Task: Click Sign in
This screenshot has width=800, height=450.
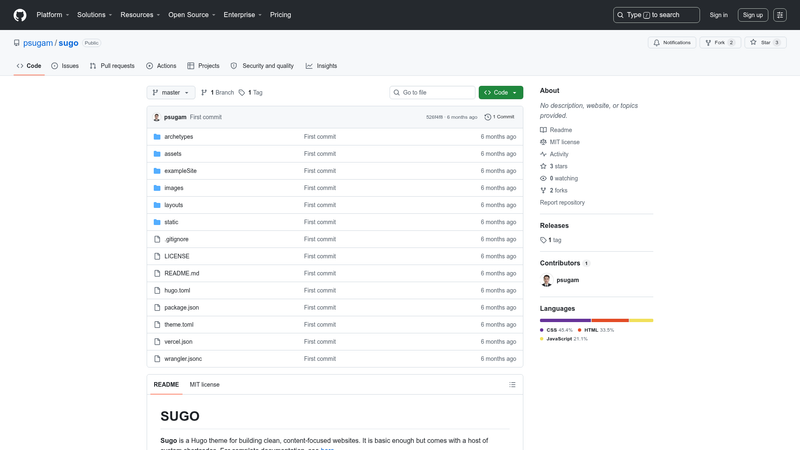Action: click(718, 15)
